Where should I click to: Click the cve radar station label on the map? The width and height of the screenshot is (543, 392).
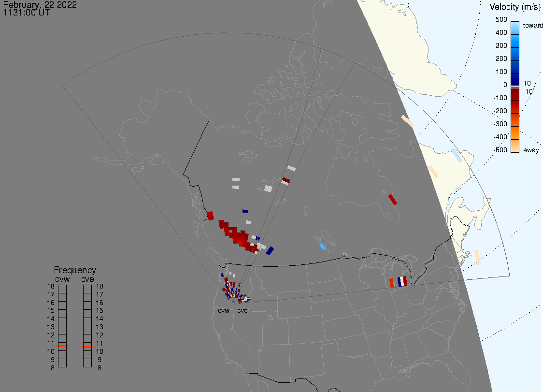(x=243, y=310)
